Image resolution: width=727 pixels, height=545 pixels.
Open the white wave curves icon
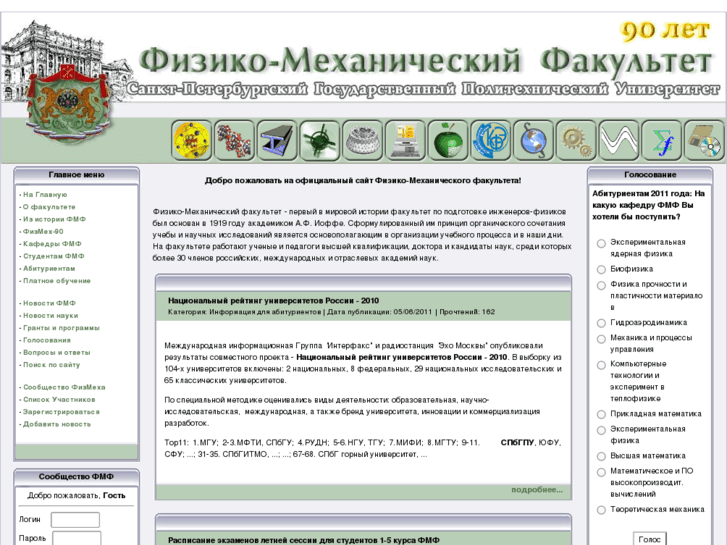[x=618, y=140]
